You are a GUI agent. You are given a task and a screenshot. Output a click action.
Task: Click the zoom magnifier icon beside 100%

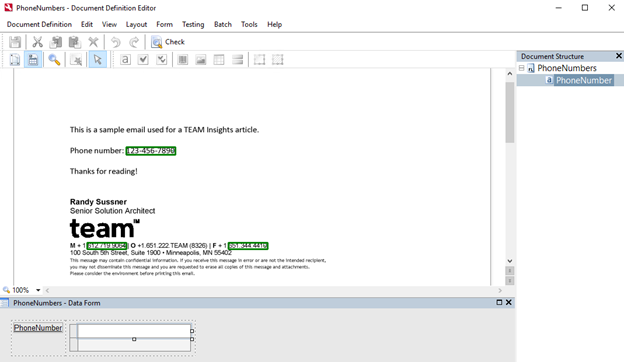[x=6, y=290]
